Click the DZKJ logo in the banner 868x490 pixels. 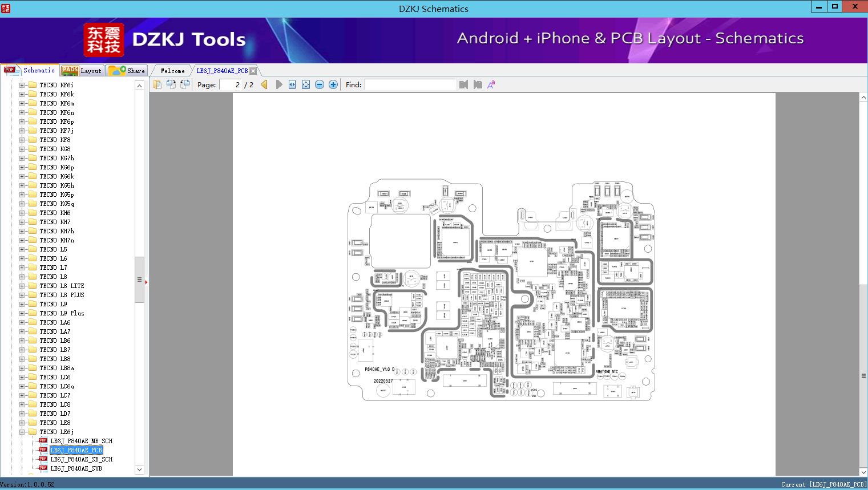coord(104,40)
